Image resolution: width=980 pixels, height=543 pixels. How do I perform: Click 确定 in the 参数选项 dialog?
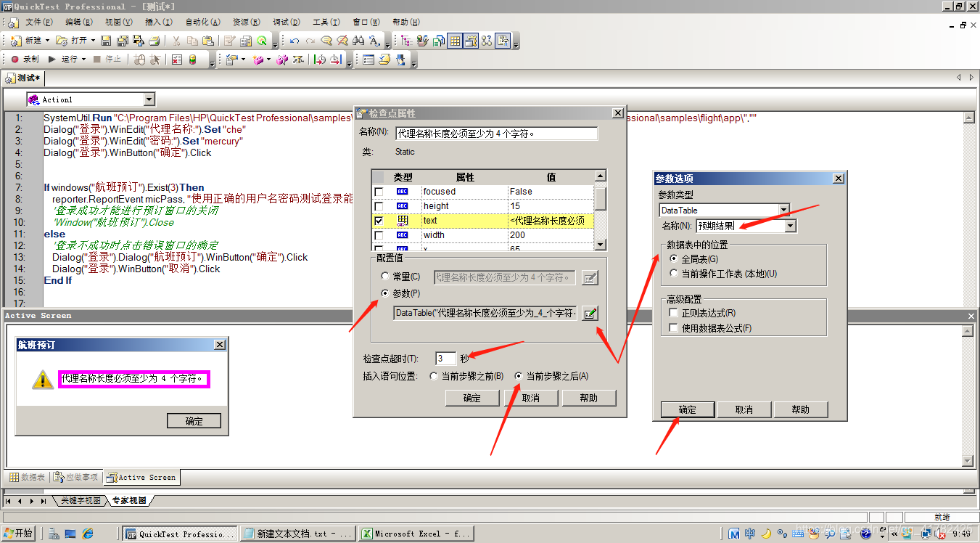[x=687, y=409]
